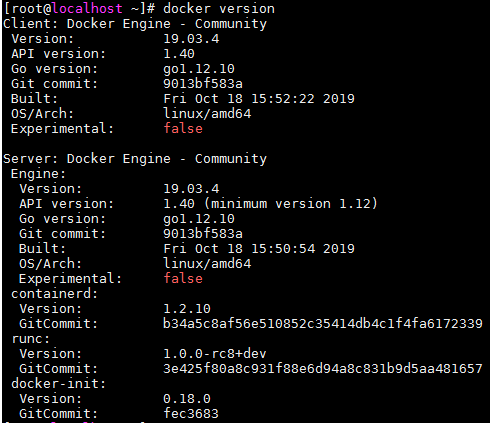
Task: Click the localhost hostname in prompt
Action: point(87,8)
